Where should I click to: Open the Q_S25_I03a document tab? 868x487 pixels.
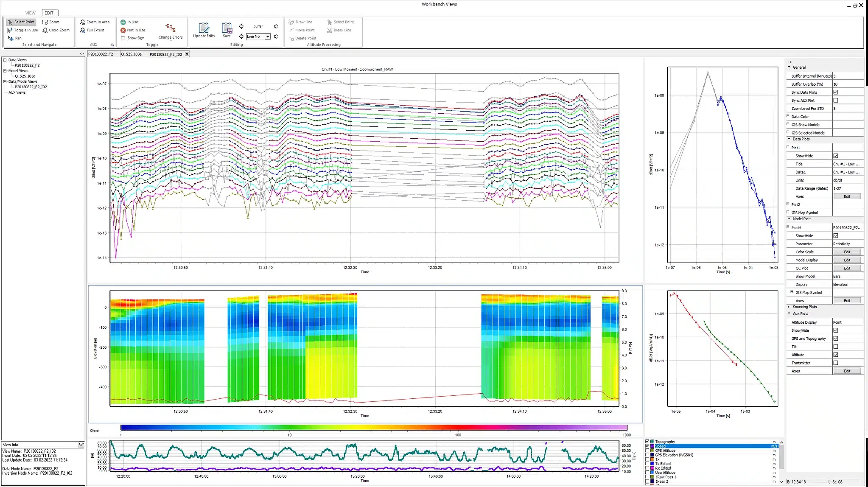pyautogui.click(x=132, y=54)
